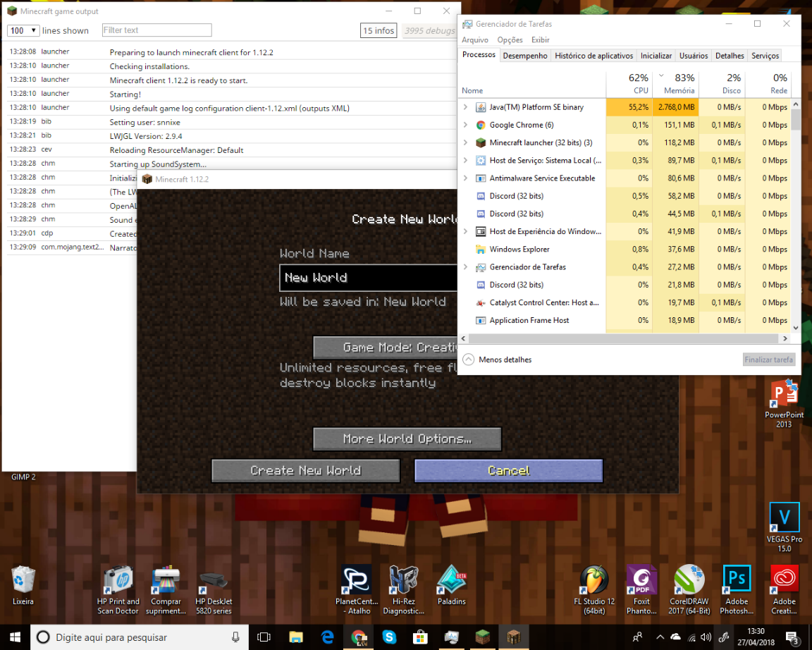Sort processes by the Disco column

[x=721, y=84]
